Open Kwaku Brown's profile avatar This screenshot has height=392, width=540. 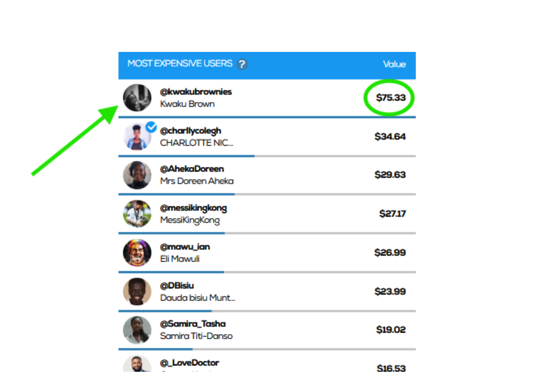(x=137, y=98)
